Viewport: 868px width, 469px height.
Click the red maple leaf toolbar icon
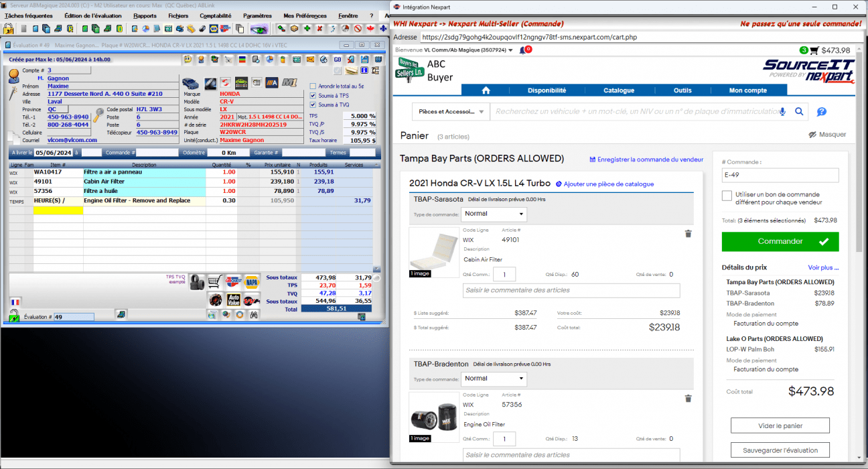(x=370, y=29)
